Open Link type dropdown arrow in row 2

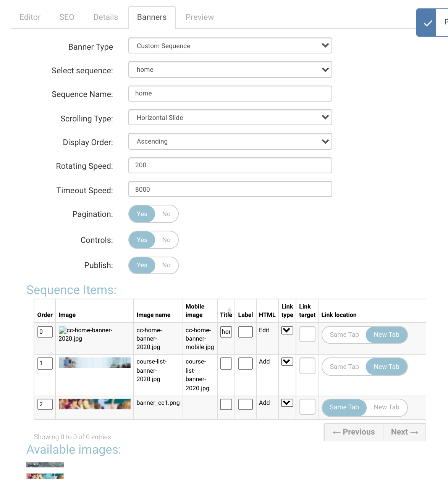287,403
